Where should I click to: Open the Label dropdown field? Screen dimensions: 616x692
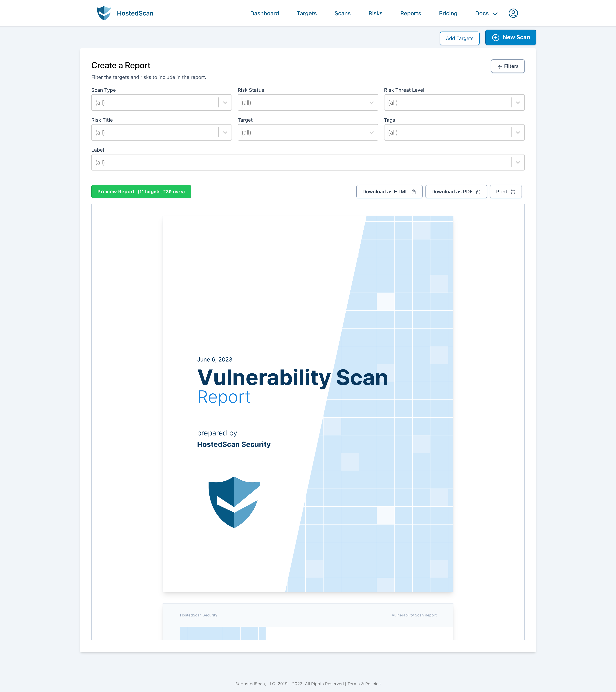pos(307,162)
